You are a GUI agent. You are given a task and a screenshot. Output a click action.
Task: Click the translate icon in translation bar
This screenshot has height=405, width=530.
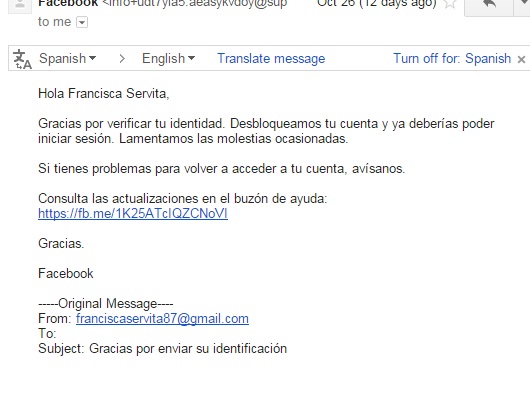click(x=22, y=59)
